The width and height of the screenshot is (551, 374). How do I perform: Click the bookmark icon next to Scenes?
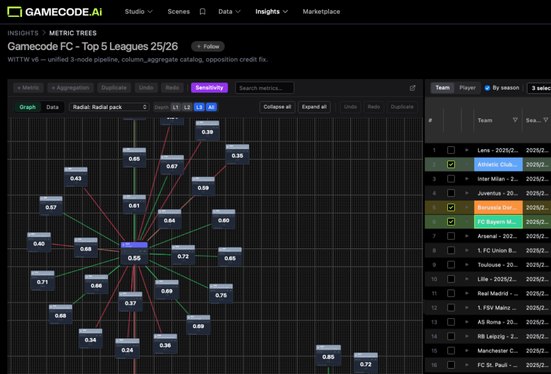[202, 12]
